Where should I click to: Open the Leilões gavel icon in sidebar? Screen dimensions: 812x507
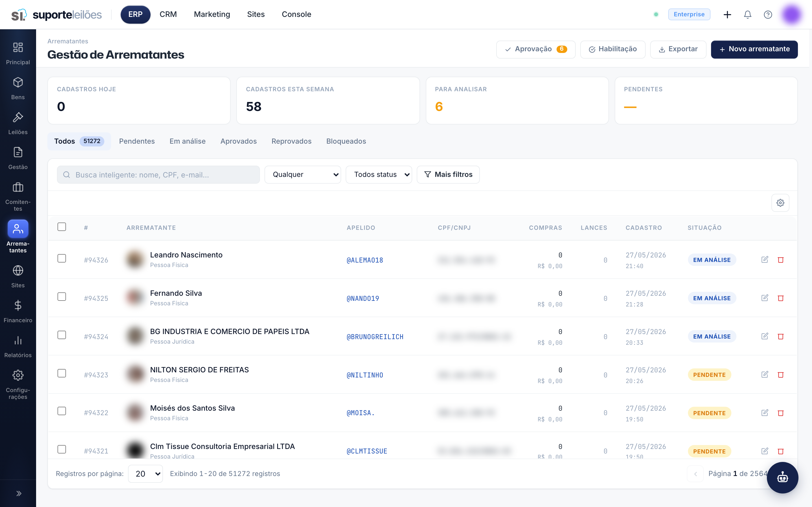click(x=18, y=117)
